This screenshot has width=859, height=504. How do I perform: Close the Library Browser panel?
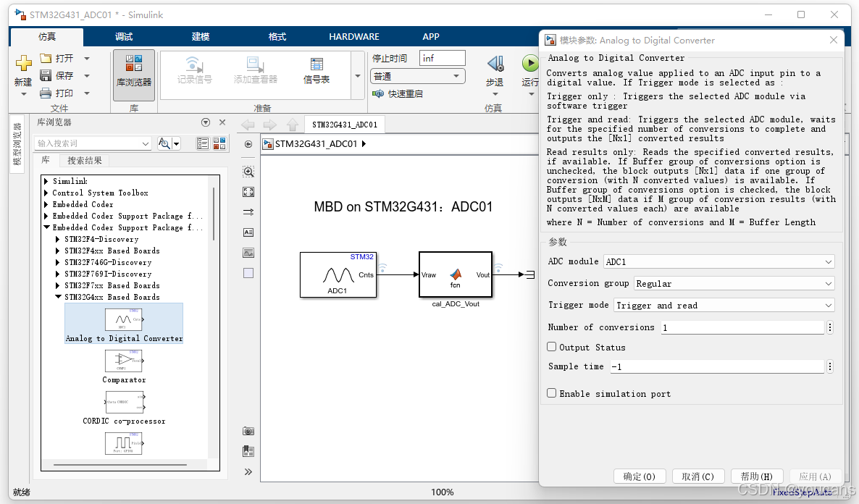(222, 122)
